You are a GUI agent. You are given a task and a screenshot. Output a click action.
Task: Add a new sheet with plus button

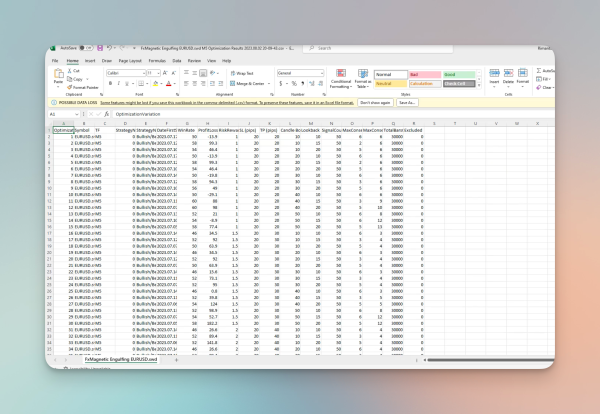[176, 360]
